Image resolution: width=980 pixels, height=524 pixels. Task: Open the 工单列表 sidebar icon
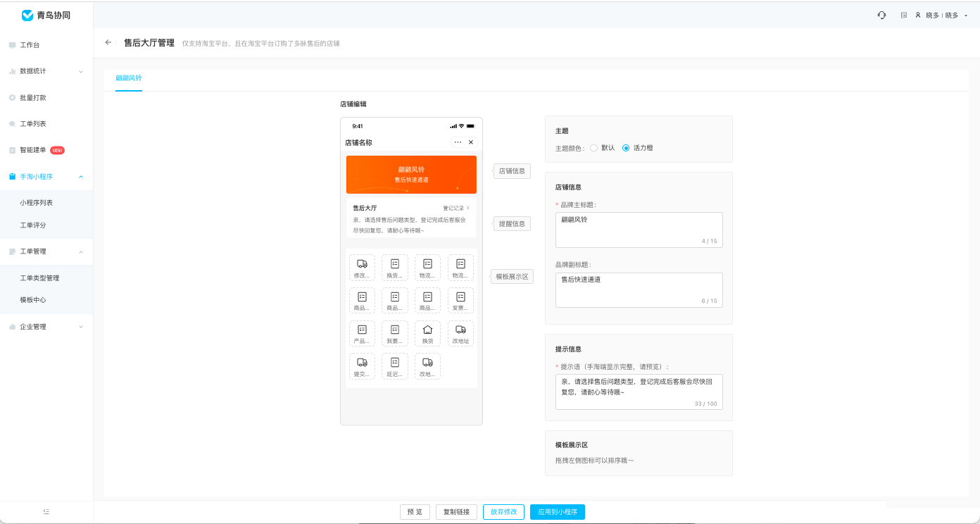point(12,124)
